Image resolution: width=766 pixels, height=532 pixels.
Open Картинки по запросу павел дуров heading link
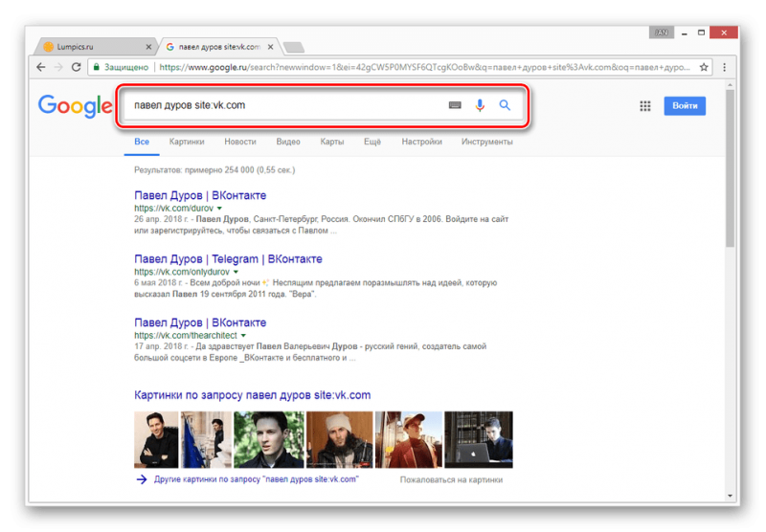(x=252, y=395)
